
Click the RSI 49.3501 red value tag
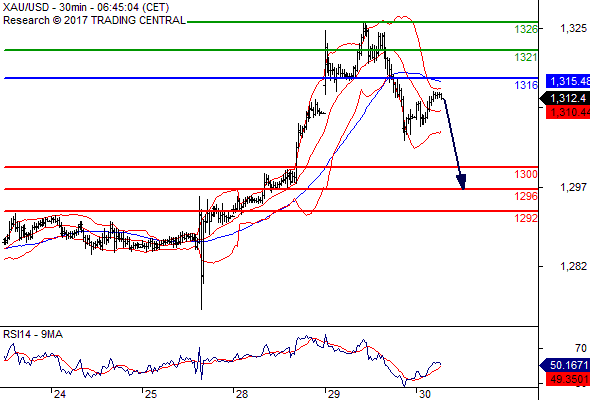568,379
